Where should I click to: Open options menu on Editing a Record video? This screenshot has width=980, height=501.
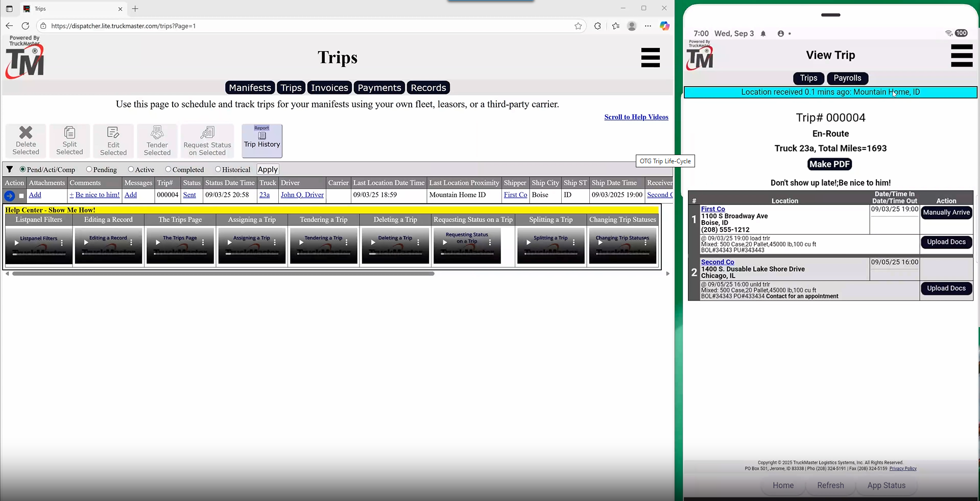(131, 243)
